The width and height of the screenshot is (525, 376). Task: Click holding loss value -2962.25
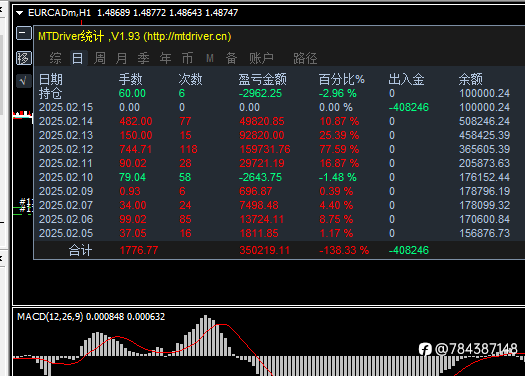pyautogui.click(x=260, y=93)
